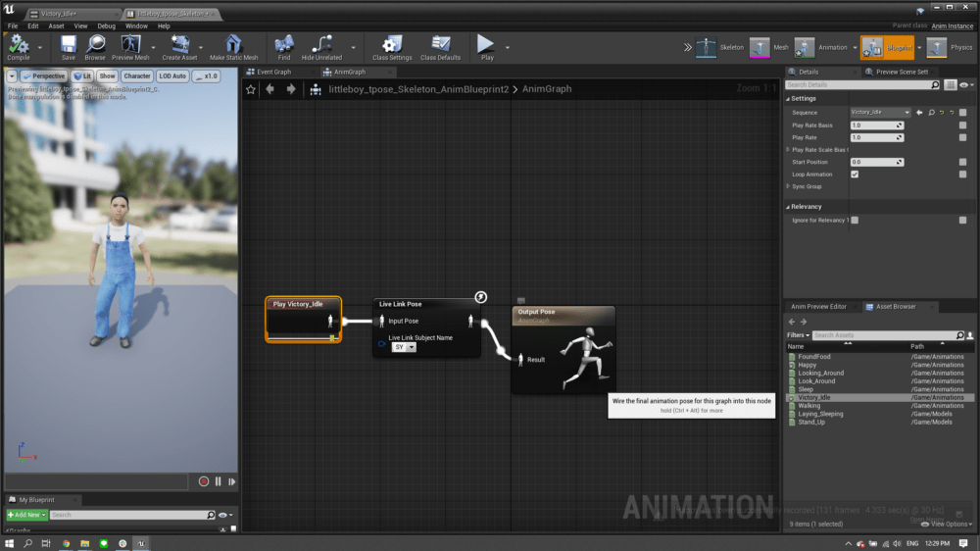Screen dimensions: 980x551
Task: Open Class Defaults
Action: (440, 47)
